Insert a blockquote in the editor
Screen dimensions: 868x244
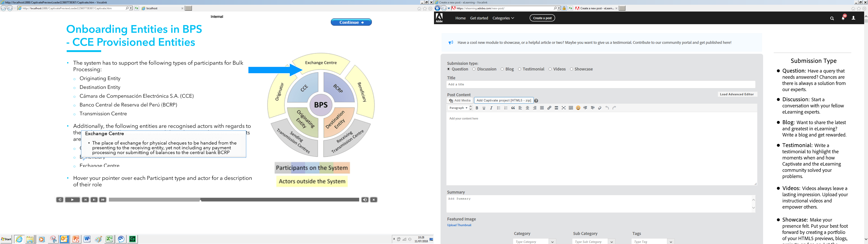[513, 108]
